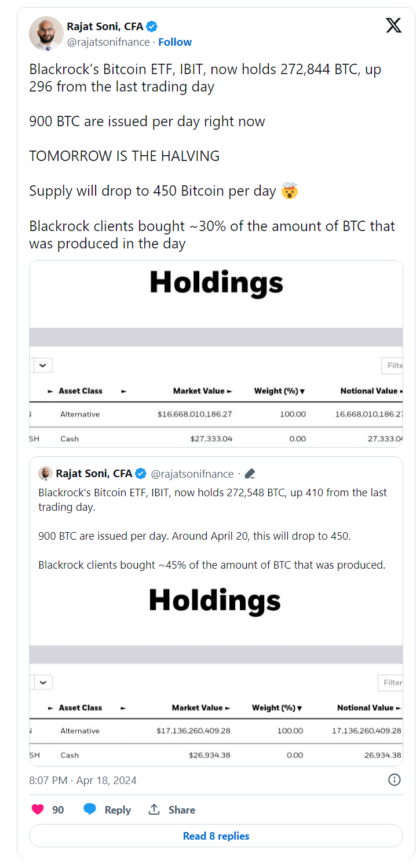This screenshot has height=868, width=420.
Task: Click the verified checkmark in the quoted tweet header
Action: point(141,473)
